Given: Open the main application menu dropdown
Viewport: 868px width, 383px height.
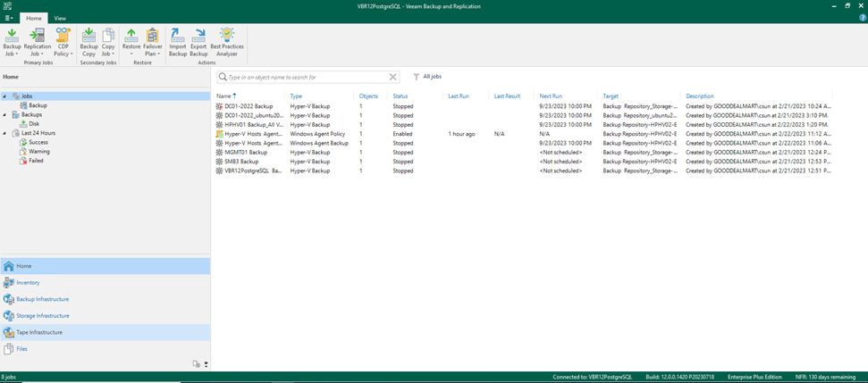Looking at the screenshot, I should tap(9, 18).
